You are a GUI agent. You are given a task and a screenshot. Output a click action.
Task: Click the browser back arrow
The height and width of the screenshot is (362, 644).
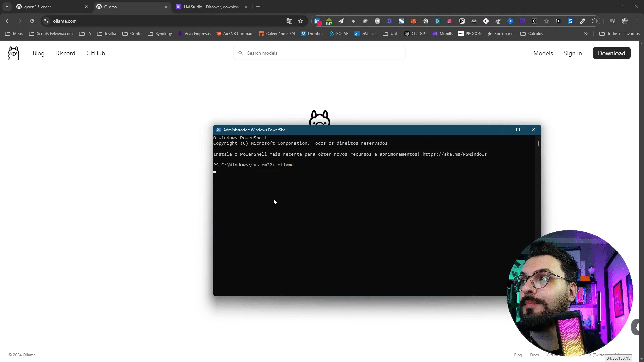8,21
